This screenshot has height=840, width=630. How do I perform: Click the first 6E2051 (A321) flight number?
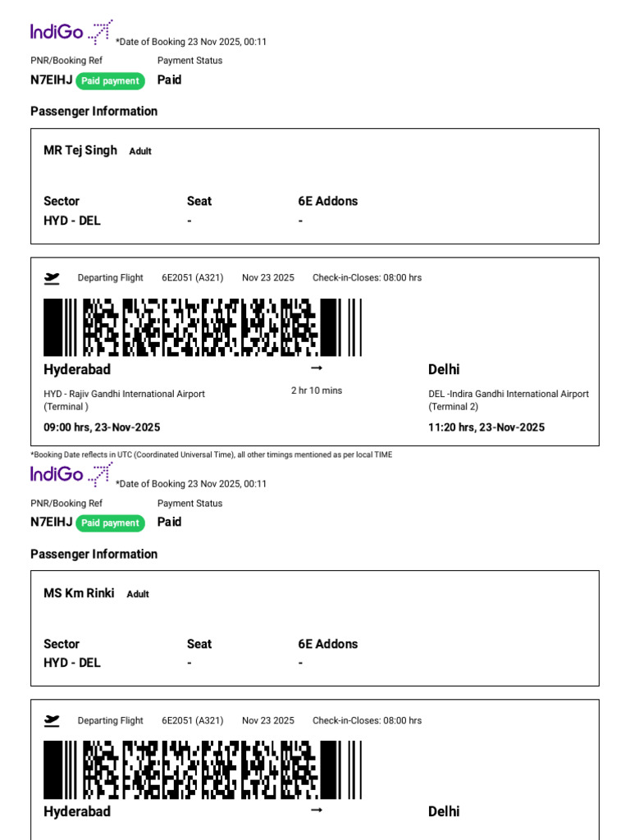(192, 277)
